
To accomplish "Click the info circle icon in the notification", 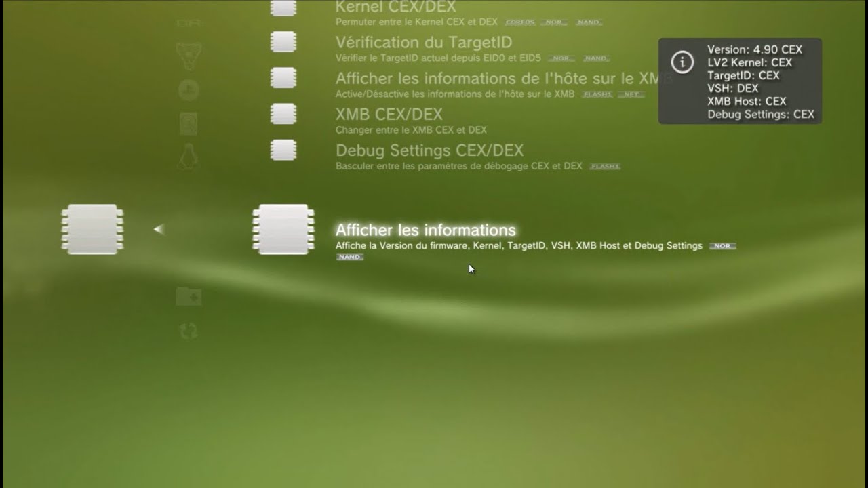I will point(682,62).
